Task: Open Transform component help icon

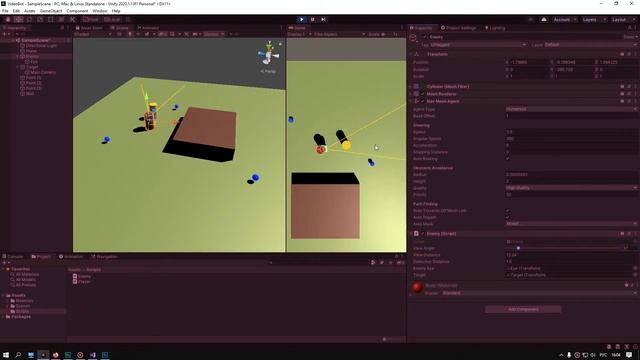Action: [x=622, y=54]
